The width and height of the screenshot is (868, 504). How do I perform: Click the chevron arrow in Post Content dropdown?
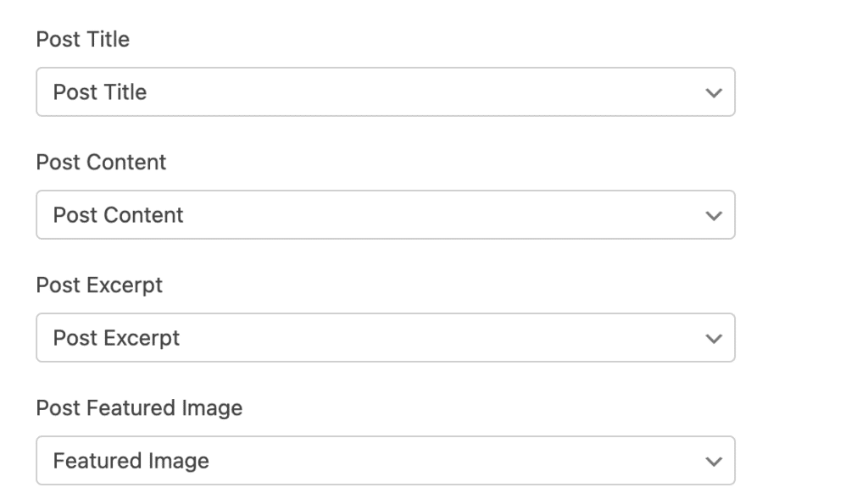[714, 215]
